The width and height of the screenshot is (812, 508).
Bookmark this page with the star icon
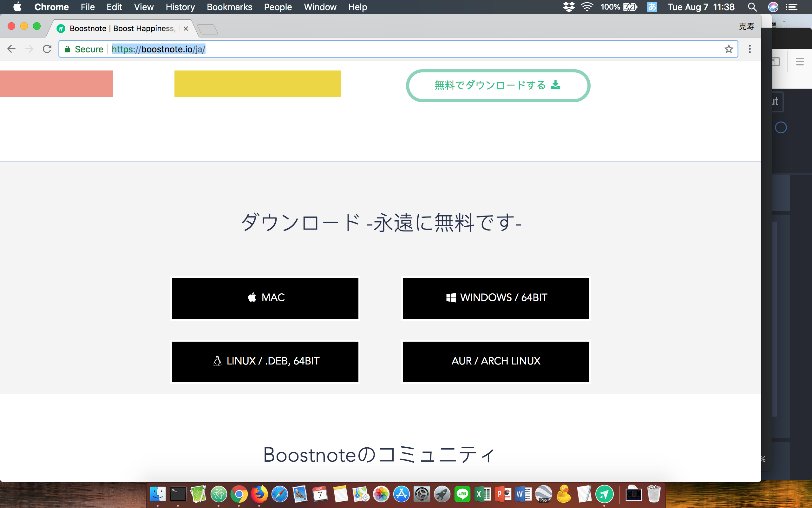point(729,49)
